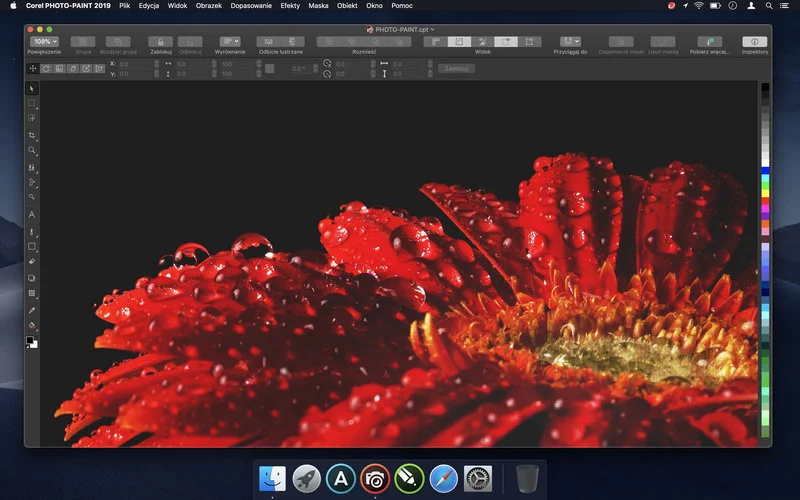Open the Inspektory panel button

click(x=755, y=41)
